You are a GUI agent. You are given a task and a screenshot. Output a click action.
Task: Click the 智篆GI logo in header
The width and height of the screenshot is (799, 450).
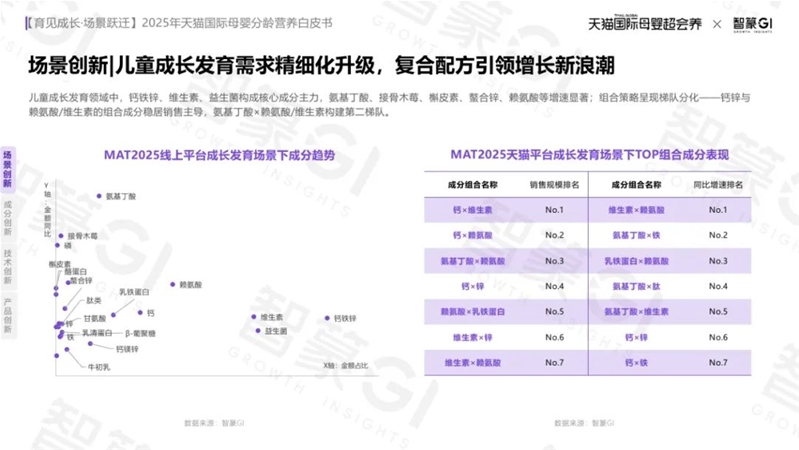coord(753,24)
